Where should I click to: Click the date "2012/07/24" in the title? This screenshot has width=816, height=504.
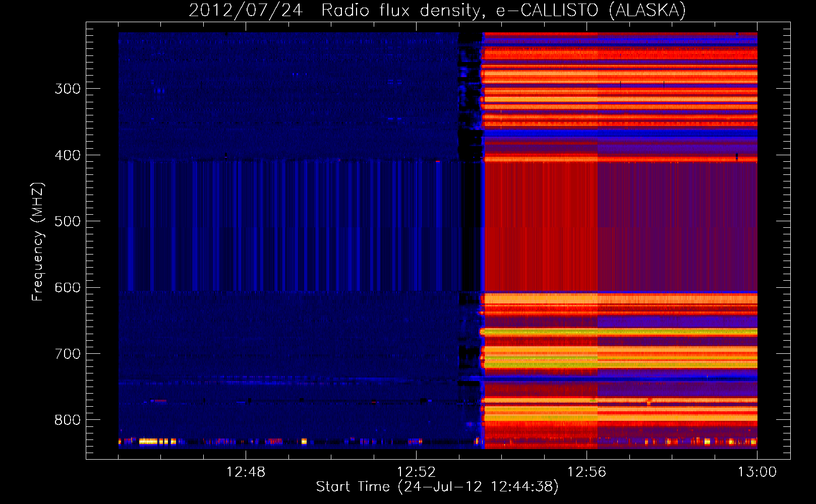(x=246, y=11)
